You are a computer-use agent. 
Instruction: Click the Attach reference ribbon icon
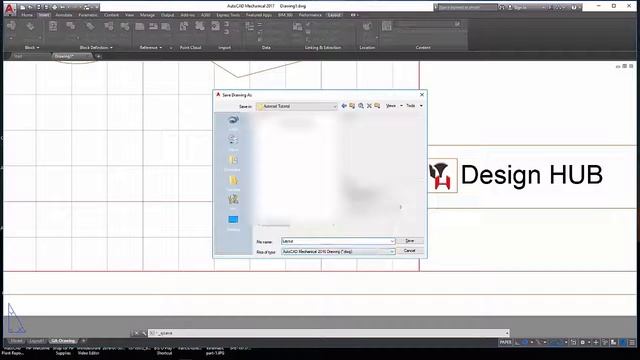(x=140, y=27)
